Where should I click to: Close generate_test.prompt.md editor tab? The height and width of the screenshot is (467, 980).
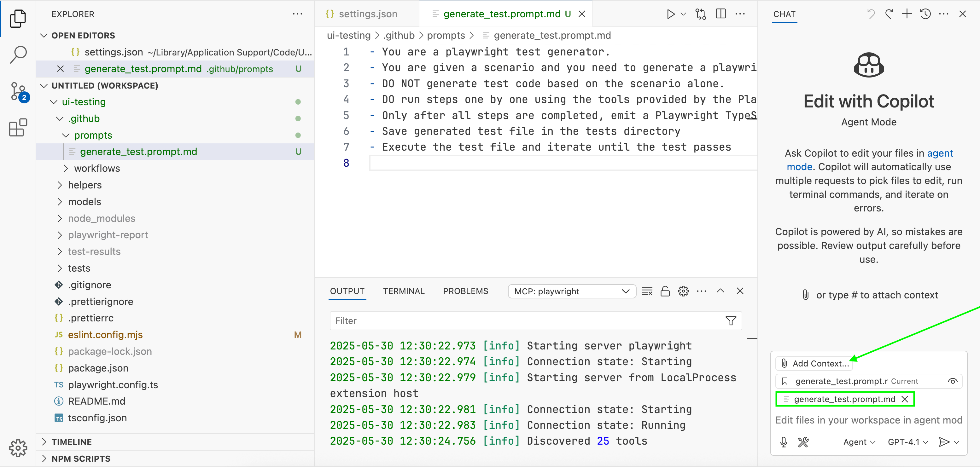click(x=582, y=14)
